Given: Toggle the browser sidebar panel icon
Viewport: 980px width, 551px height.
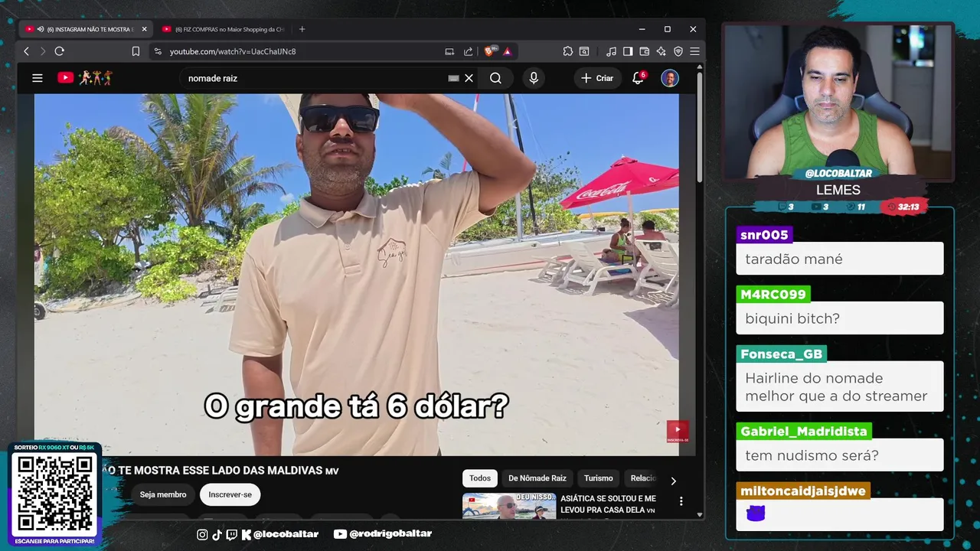Looking at the screenshot, I should coord(628,51).
